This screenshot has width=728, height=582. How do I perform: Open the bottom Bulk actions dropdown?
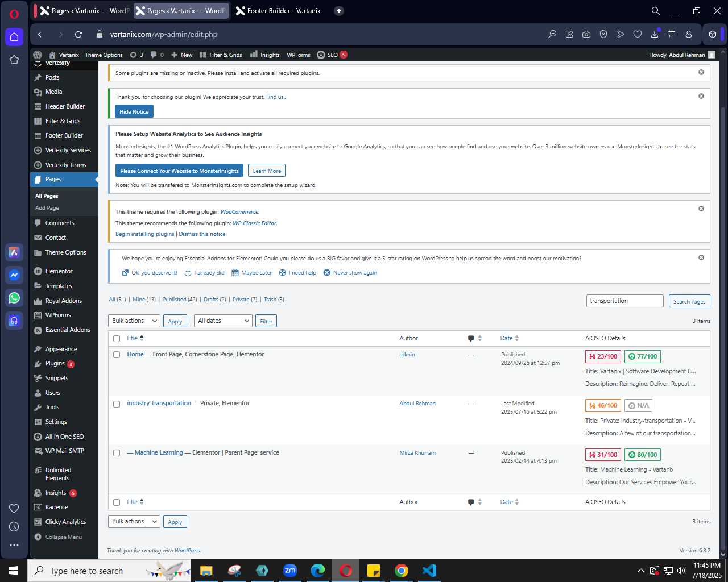click(134, 521)
